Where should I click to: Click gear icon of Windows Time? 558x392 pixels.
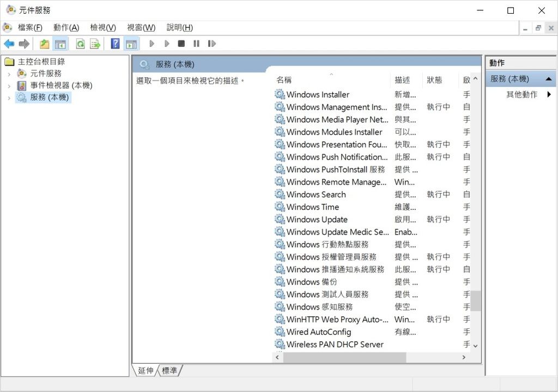[280, 207]
